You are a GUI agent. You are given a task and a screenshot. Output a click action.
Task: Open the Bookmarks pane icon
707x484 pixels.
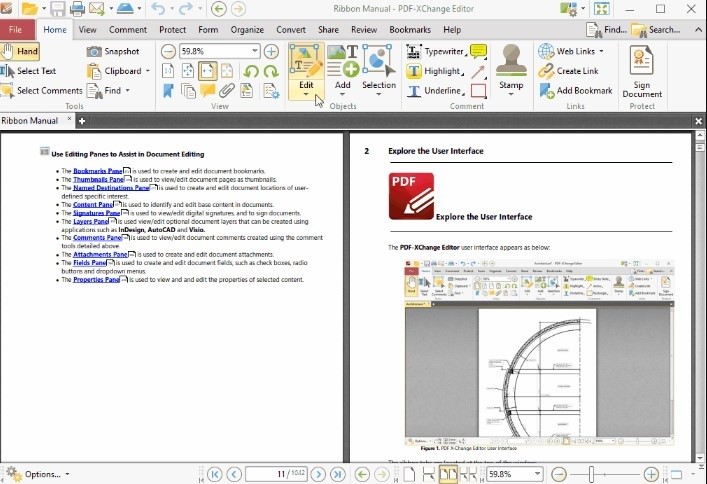coord(168,91)
